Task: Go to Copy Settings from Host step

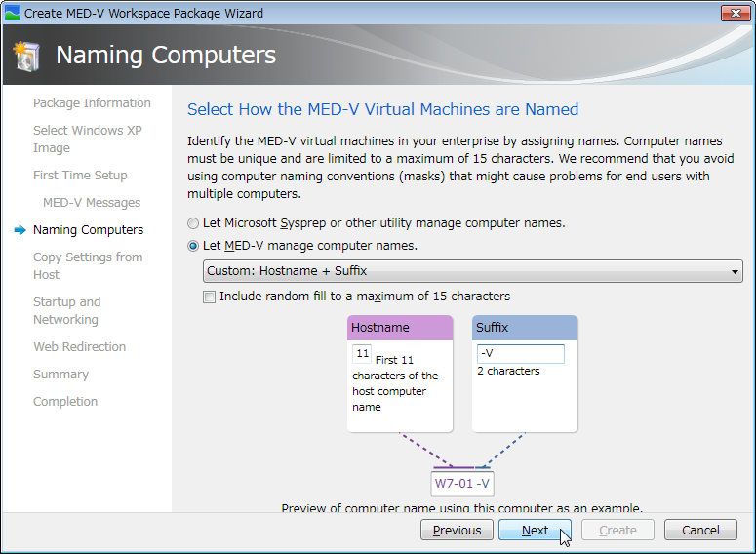Action: coord(88,265)
